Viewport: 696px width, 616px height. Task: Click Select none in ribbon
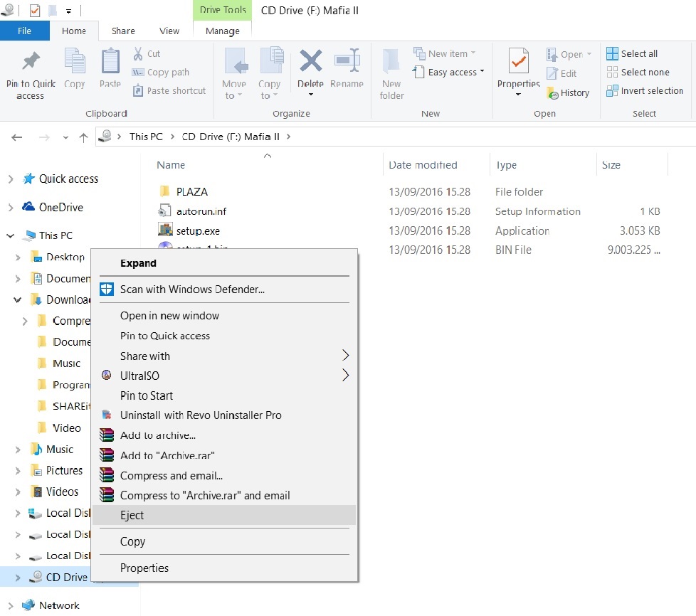point(638,73)
